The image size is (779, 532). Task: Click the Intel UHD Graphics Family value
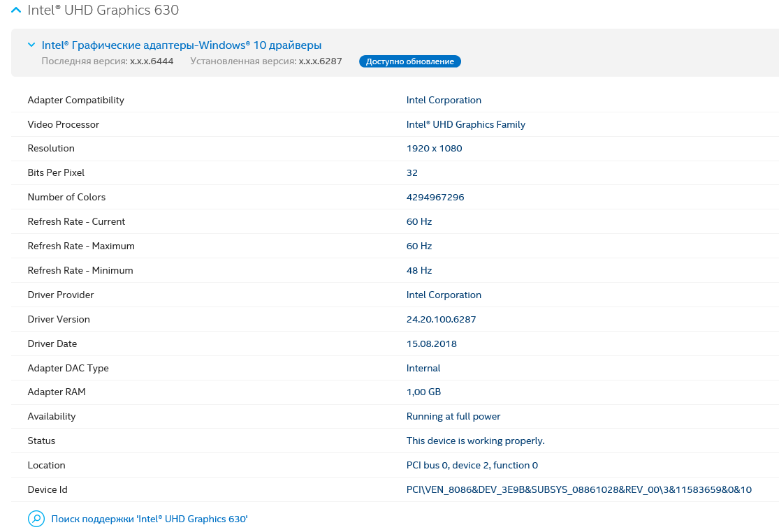[x=465, y=124]
